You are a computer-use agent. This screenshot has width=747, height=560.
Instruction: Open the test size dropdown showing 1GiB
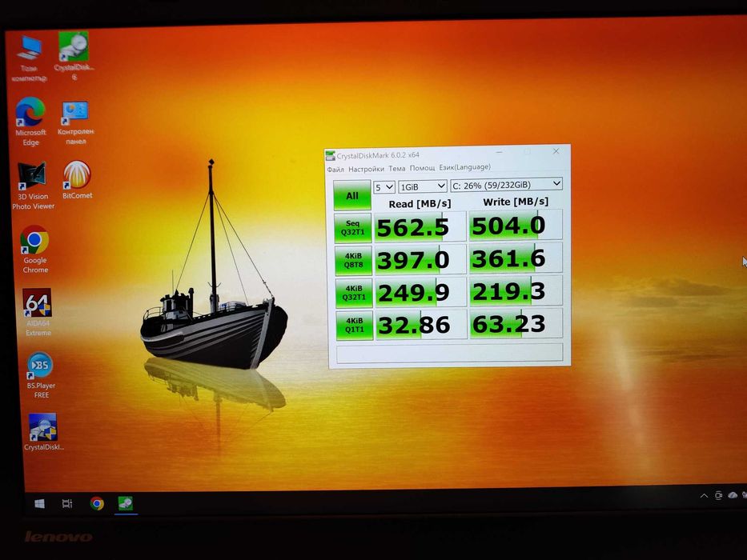tap(423, 186)
